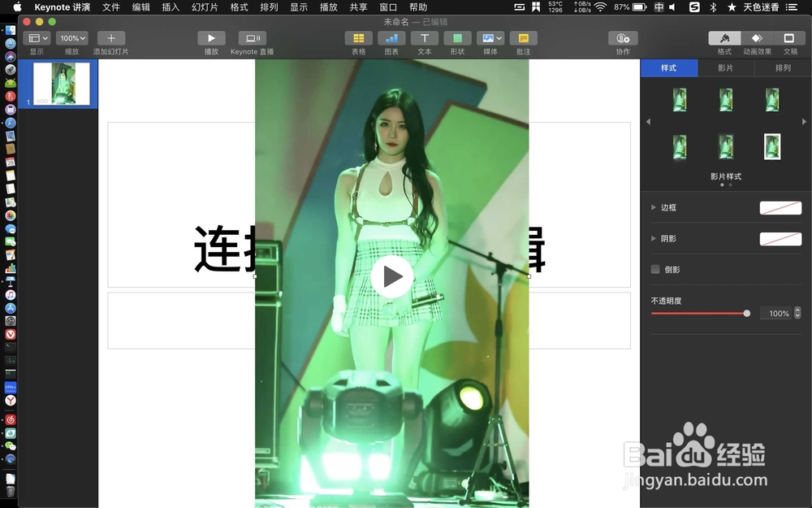Viewport: 812px width, 508px height.
Task: Open the Shadow style preview dropdown
Action: coord(780,239)
